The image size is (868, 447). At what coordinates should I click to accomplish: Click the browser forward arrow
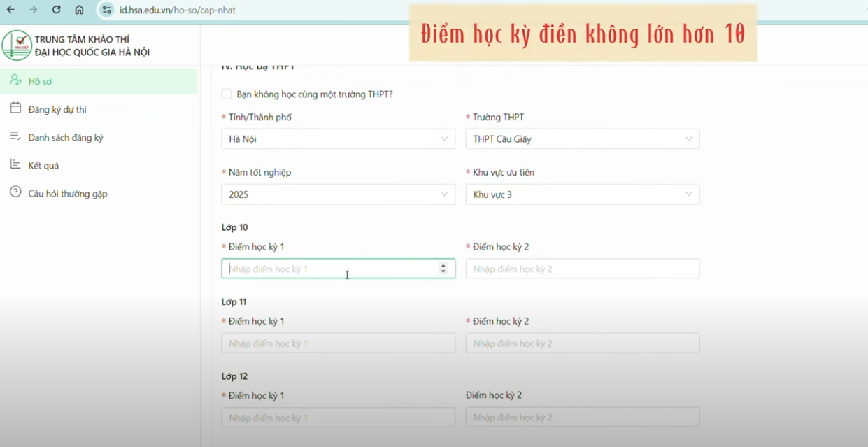click(x=33, y=10)
